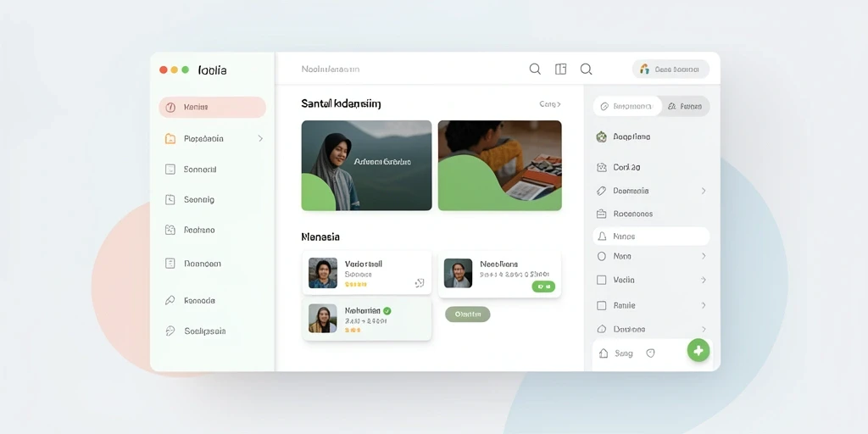Switch to the Fuoon tab
Screen dimensions: 868x434
[x=685, y=106]
